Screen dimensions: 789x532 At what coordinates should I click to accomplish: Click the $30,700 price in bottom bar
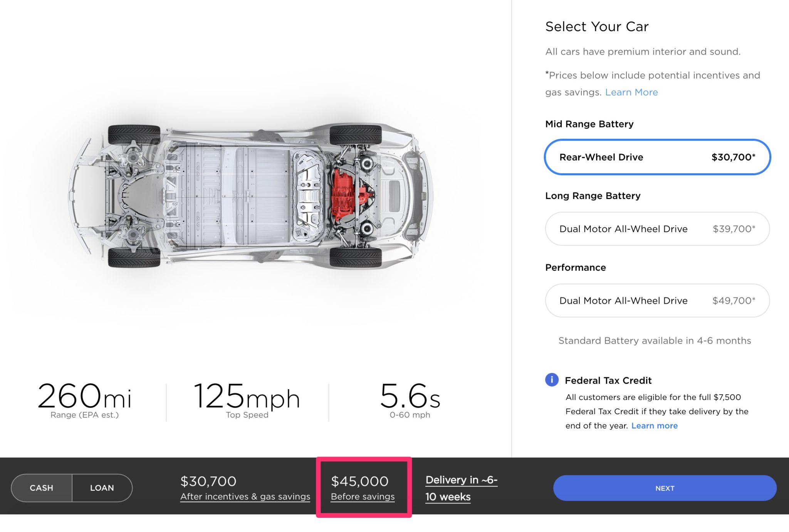(208, 481)
